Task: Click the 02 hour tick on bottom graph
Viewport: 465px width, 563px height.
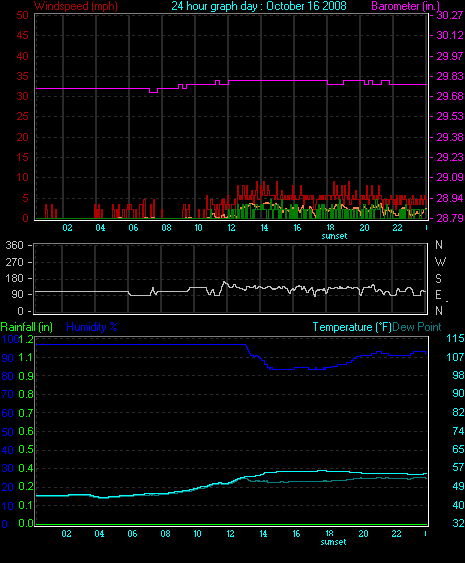Action: 66,534
